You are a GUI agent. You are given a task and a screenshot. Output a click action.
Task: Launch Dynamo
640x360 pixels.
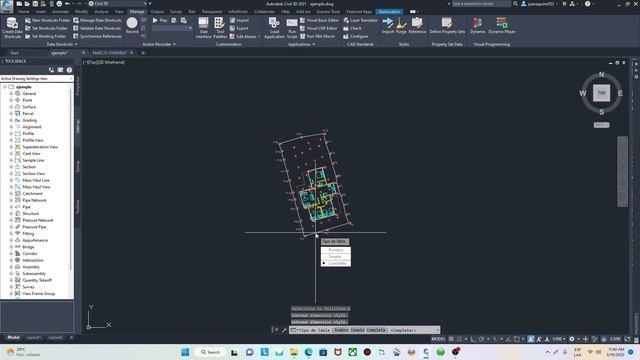477,25
